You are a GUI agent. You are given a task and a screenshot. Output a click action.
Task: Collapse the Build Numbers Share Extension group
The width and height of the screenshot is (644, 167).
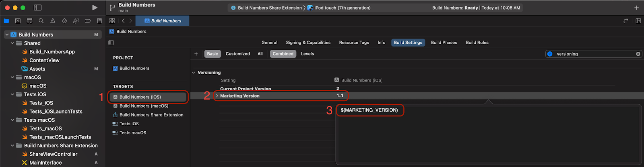tap(12, 146)
